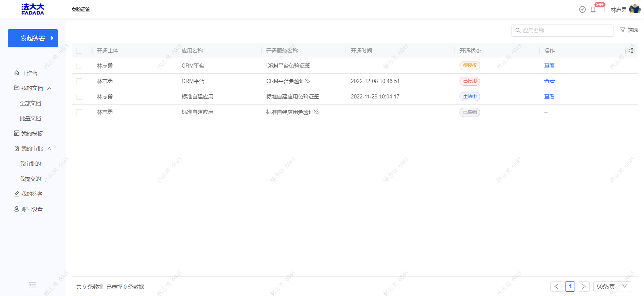The height and width of the screenshot is (296, 644).
Task: Click the search magnifier icon
Action: 518,31
